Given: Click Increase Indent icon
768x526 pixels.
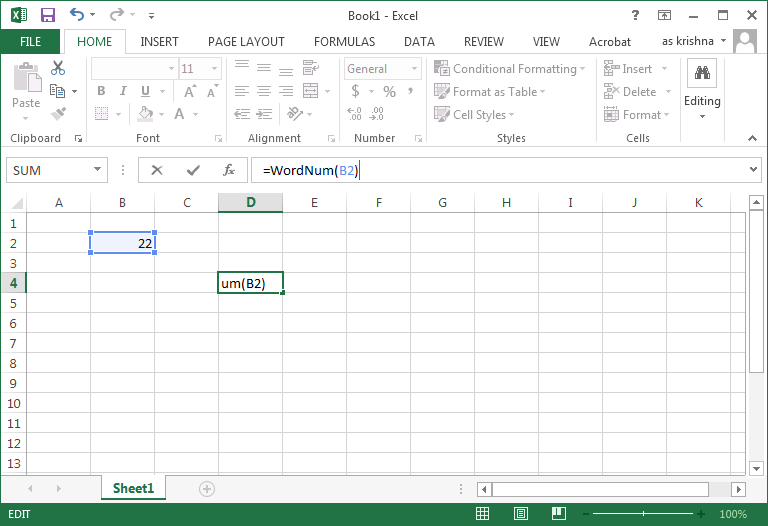Looking at the screenshot, I should click(x=264, y=114).
